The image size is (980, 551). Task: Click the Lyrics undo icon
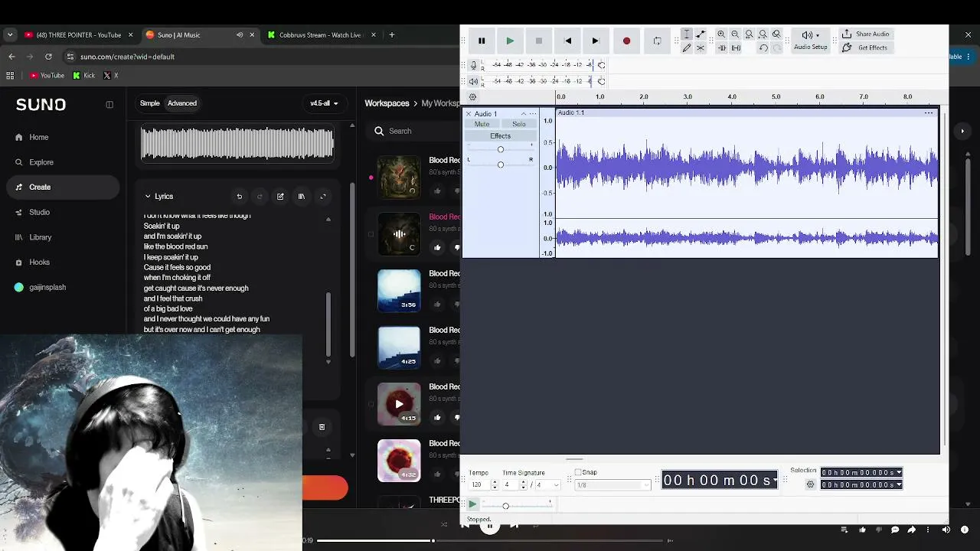tap(240, 197)
